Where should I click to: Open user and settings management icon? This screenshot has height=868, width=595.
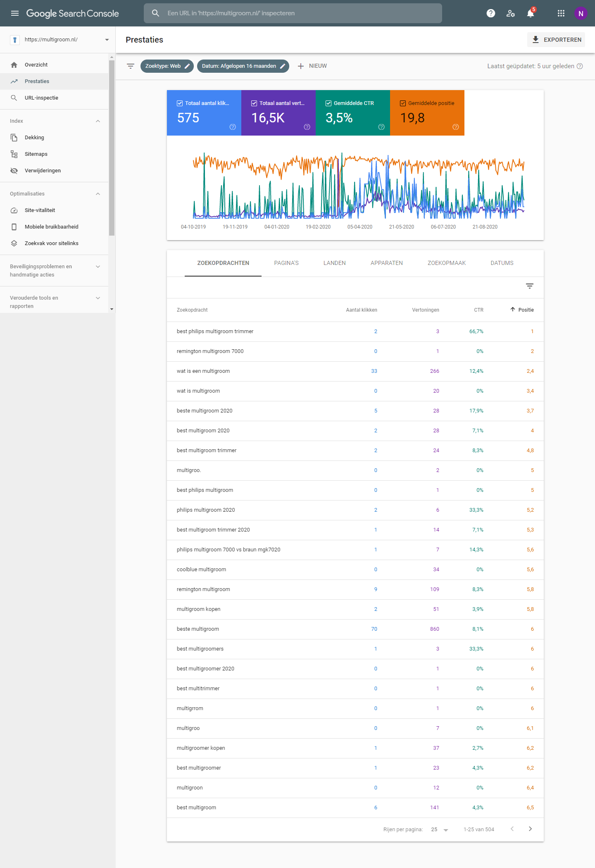pos(511,13)
